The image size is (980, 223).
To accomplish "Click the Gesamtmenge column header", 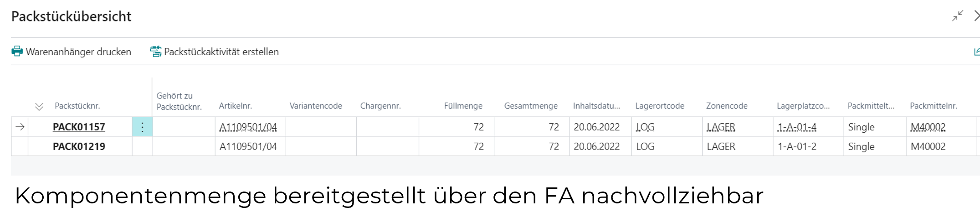I will (531, 106).
